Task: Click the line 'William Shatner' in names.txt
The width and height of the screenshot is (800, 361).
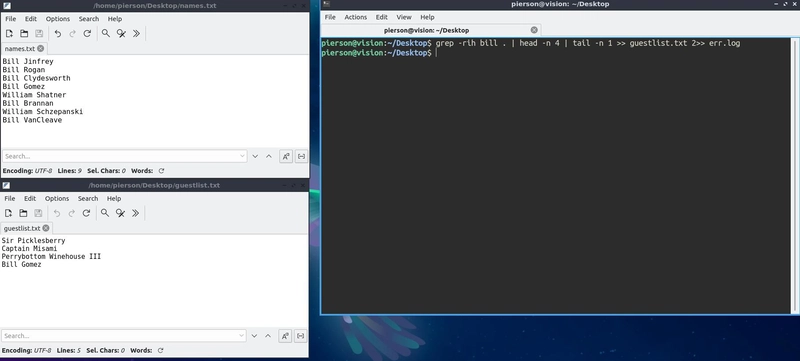Action: pos(34,95)
